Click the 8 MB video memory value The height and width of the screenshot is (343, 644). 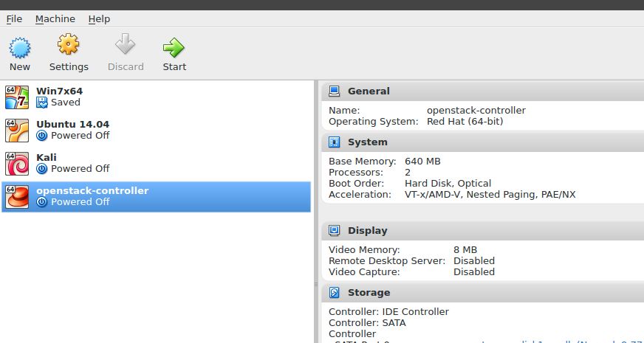tap(465, 250)
